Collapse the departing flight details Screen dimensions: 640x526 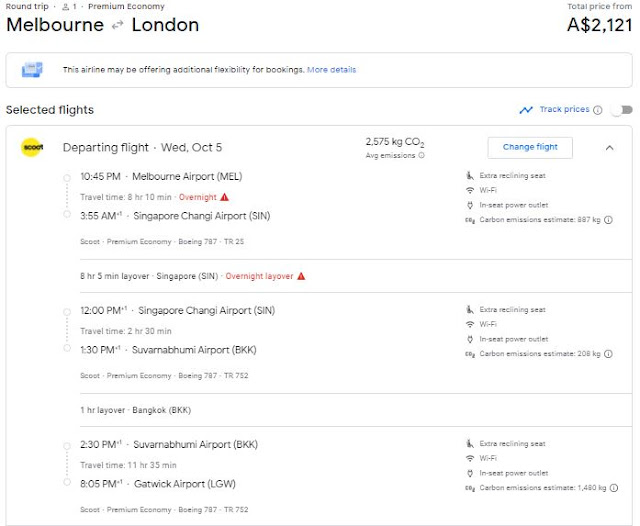click(x=609, y=147)
